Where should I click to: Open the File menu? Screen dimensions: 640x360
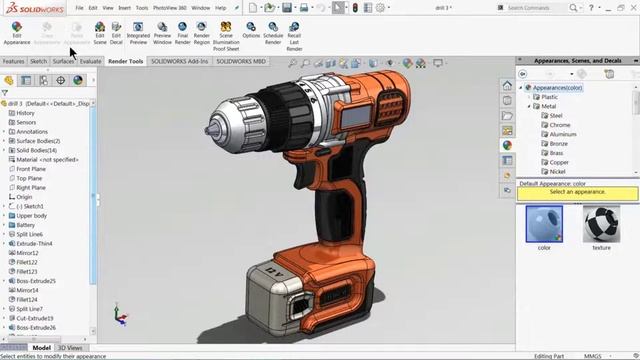click(79, 8)
